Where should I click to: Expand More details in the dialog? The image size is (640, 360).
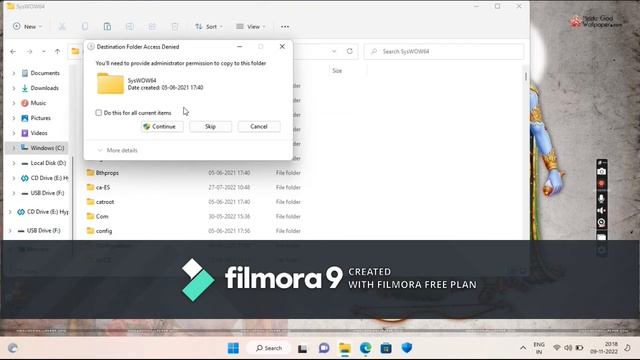[x=118, y=150]
